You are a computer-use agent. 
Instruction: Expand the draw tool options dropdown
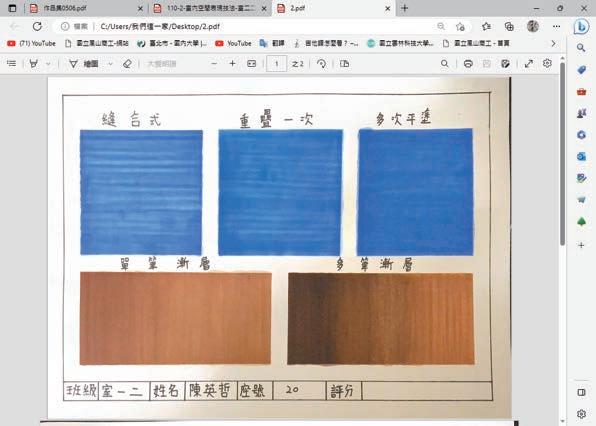pos(110,64)
